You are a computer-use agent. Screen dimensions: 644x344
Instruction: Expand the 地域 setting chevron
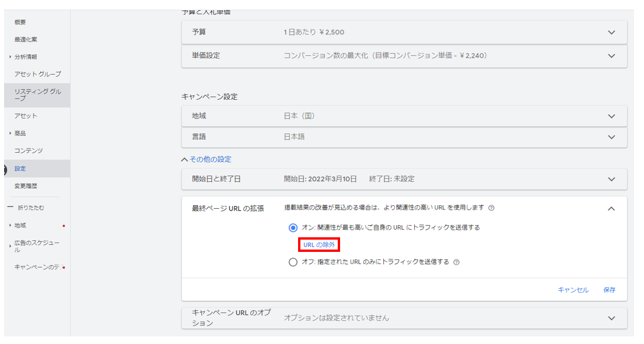pos(611,116)
